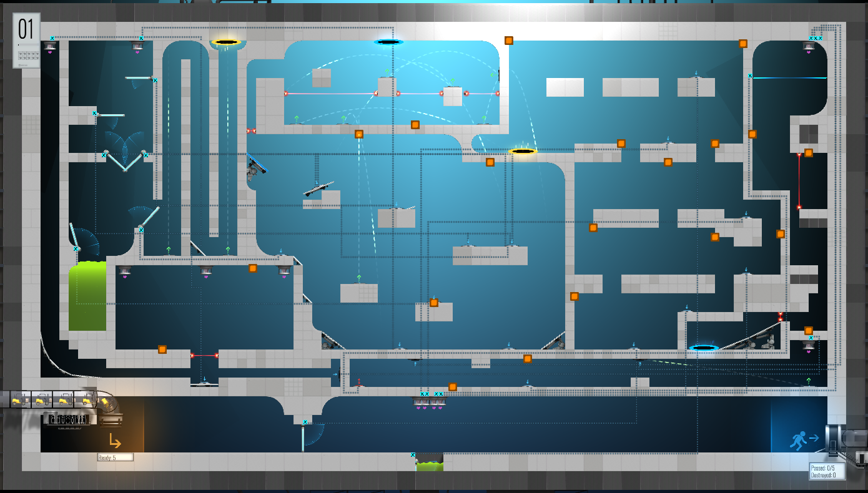Select the blue portal on the top ceiling
The width and height of the screenshot is (868, 493).
coord(388,42)
